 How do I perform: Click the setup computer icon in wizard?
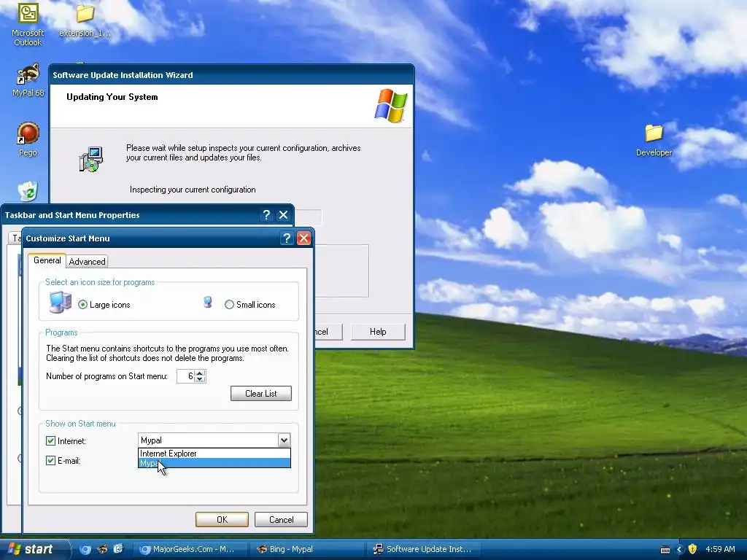pyautogui.click(x=90, y=159)
